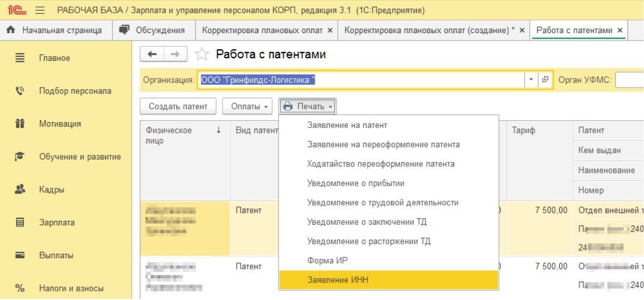Open the Подбор персонала section
The width and height of the screenshot is (644, 300).
point(75,91)
